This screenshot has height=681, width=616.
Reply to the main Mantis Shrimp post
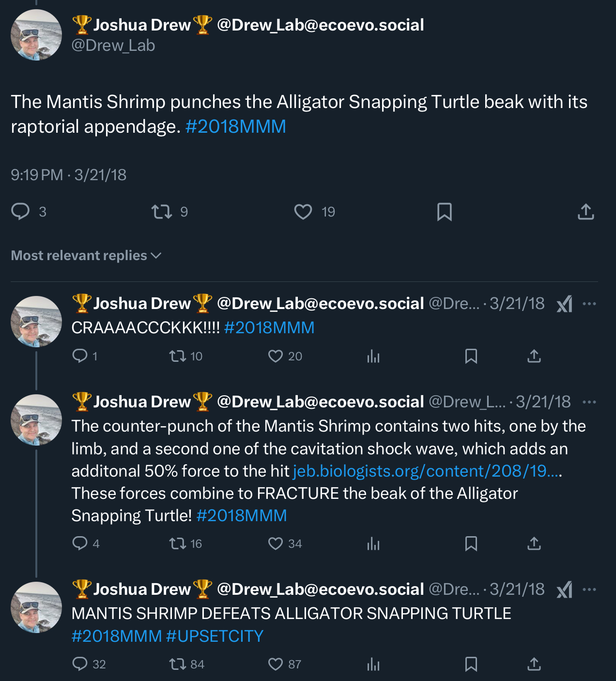pyautogui.click(x=21, y=212)
